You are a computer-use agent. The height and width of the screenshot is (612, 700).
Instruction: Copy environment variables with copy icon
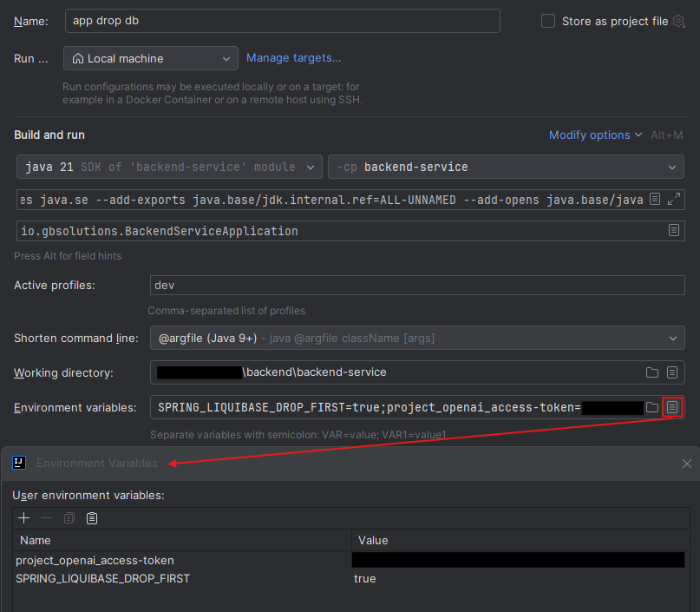point(69,517)
